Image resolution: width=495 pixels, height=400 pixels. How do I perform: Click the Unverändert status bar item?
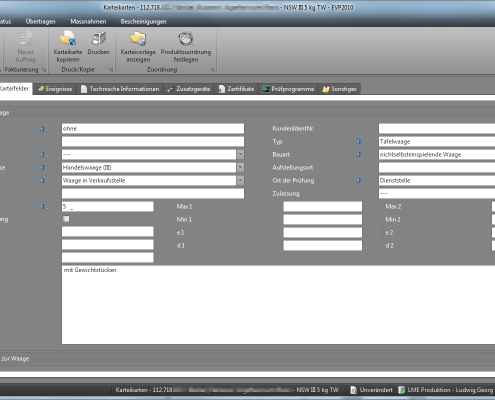371,390
